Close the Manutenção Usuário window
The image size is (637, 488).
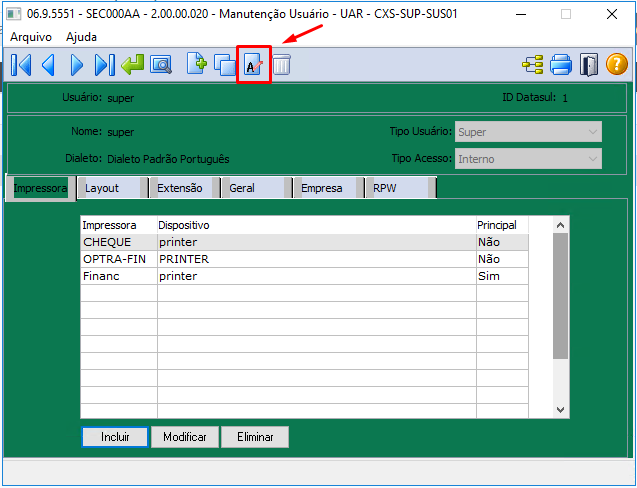tap(612, 14)
